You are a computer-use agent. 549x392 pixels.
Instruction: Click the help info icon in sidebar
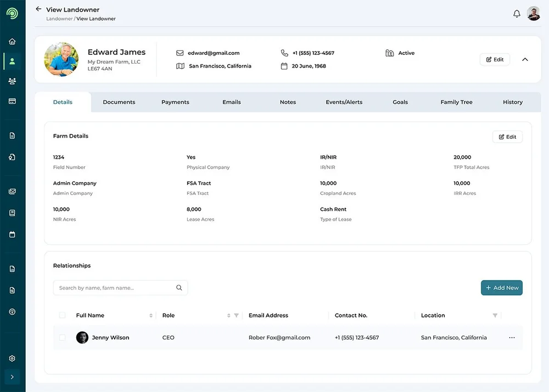tap(12, 312)
